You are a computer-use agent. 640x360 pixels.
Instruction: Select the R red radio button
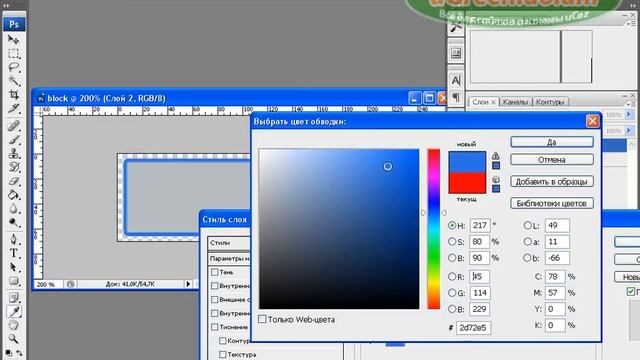(x=452, y=276)
